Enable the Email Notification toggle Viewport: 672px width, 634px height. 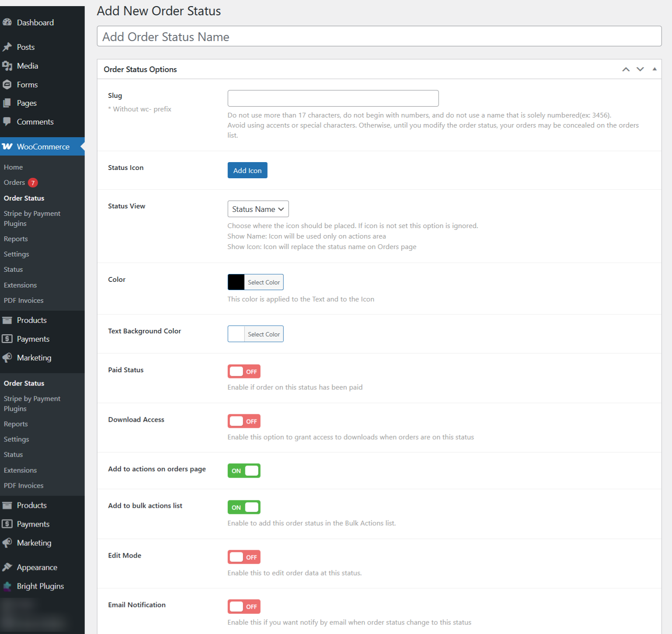click(x=244, y=606)
